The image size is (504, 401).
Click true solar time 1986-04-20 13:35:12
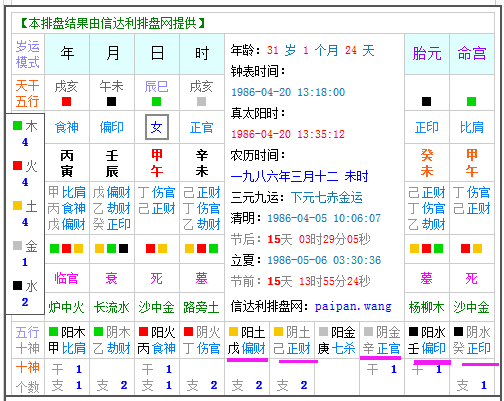coord(288,134)
